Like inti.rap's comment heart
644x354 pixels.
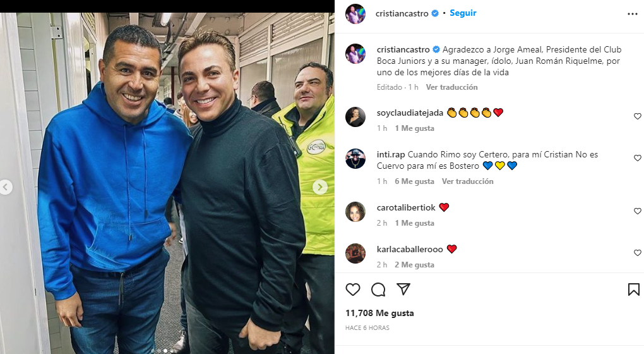click(638, 158)
